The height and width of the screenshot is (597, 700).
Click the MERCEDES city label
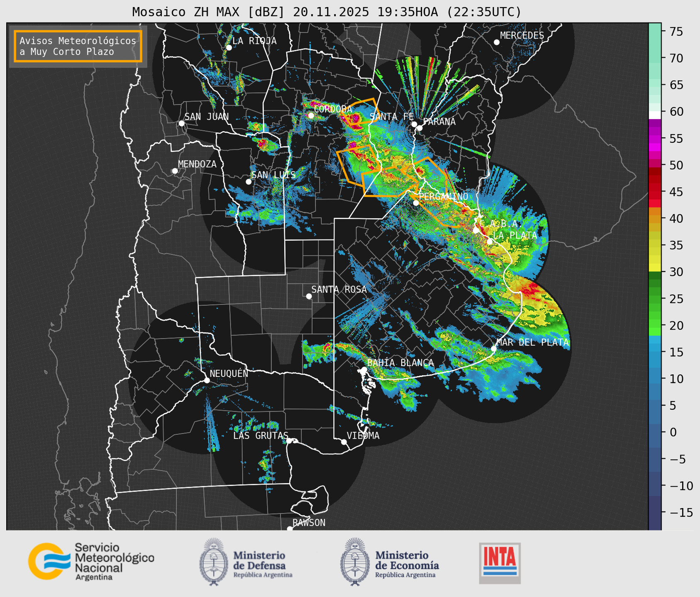[x=522, y=36]
